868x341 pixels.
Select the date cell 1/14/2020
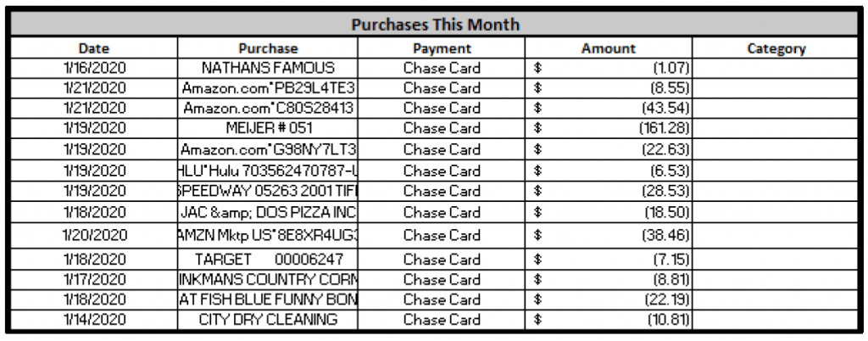94,320
